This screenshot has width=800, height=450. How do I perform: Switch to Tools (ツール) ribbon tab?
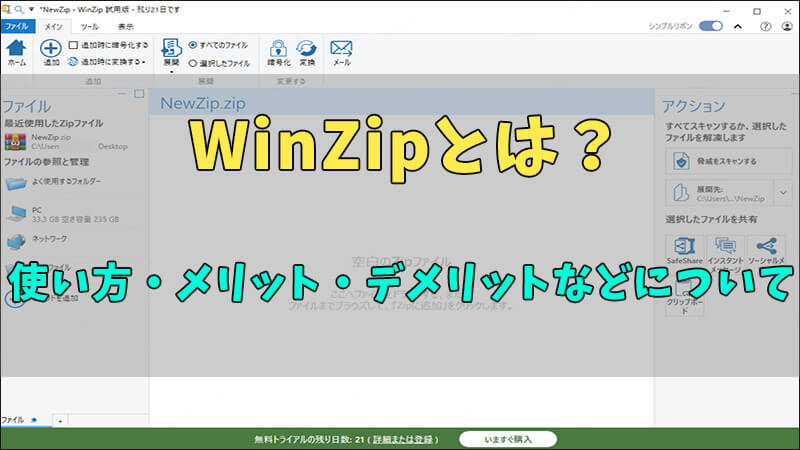coord(89,27)
